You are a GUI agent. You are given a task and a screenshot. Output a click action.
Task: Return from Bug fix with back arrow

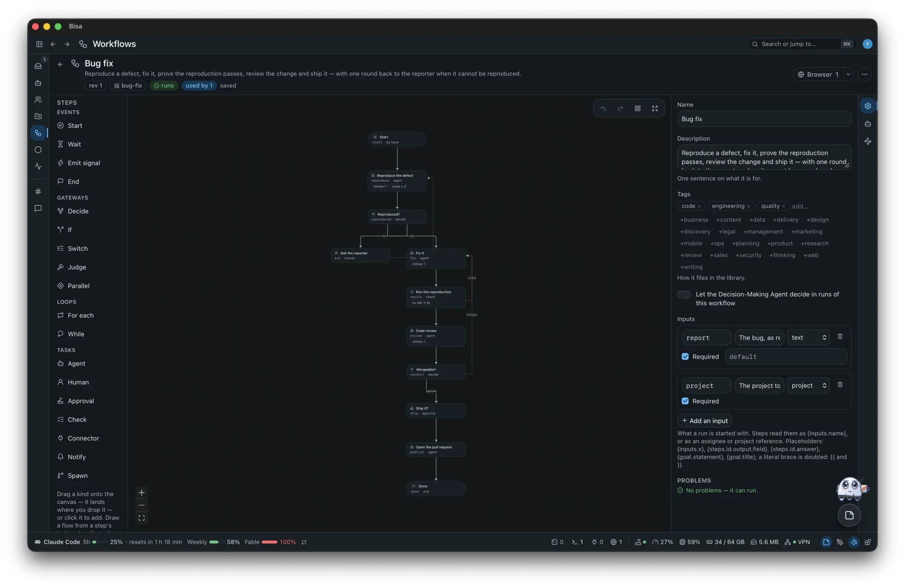60,64
